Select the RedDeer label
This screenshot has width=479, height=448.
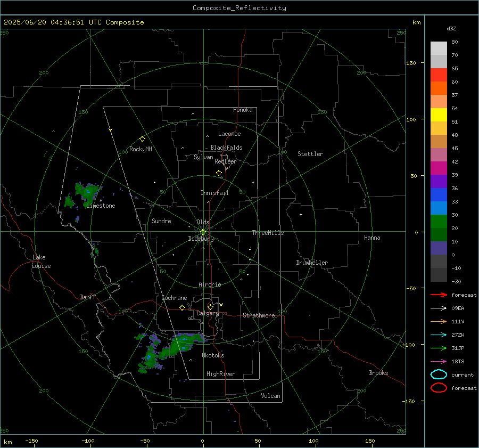[x=226, y=161]
